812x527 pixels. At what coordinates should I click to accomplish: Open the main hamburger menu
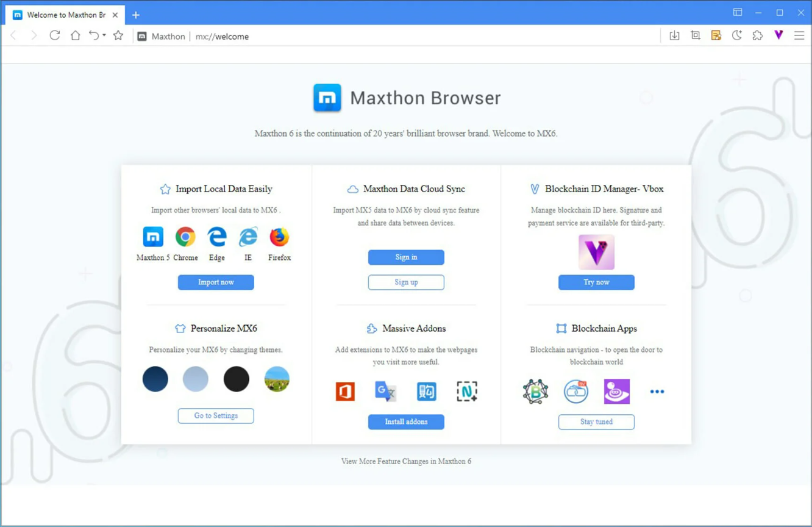coord(799,36)
